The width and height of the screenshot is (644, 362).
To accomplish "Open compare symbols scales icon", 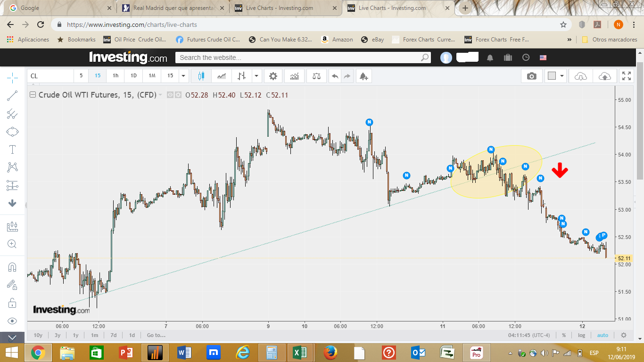I will 316,76.
